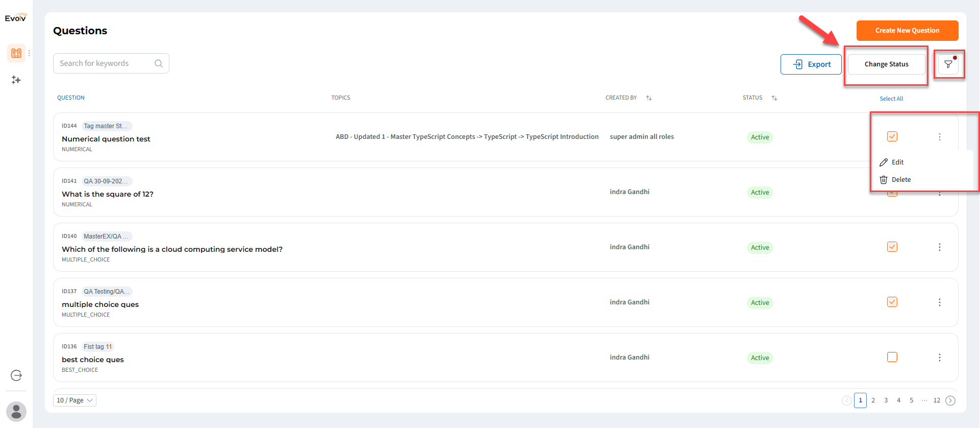The image size is (980, 428).
Task: Uncheck the ID140 cloud computing question checkbox
Action: [x=892, y=247]
